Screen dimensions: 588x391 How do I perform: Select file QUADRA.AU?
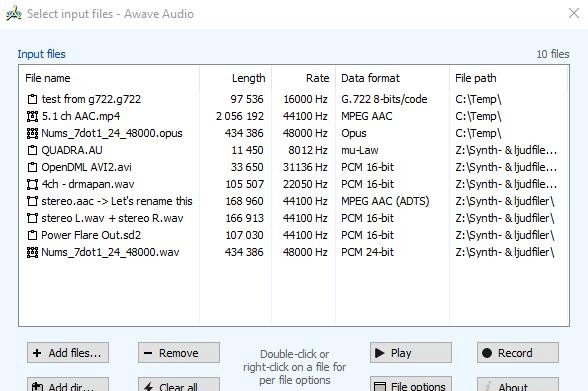pos(72,150)
